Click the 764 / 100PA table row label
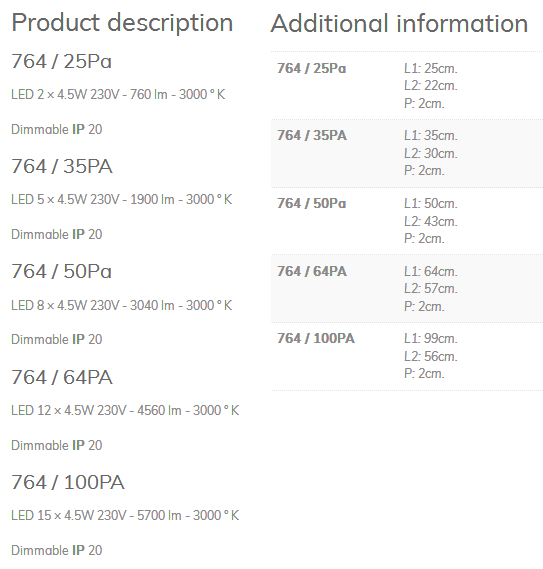543x569 pixels. (316, 338)
